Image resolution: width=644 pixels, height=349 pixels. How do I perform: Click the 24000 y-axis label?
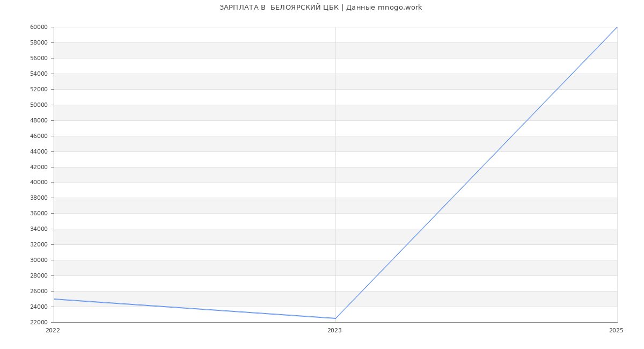click(x=39, y=307)
